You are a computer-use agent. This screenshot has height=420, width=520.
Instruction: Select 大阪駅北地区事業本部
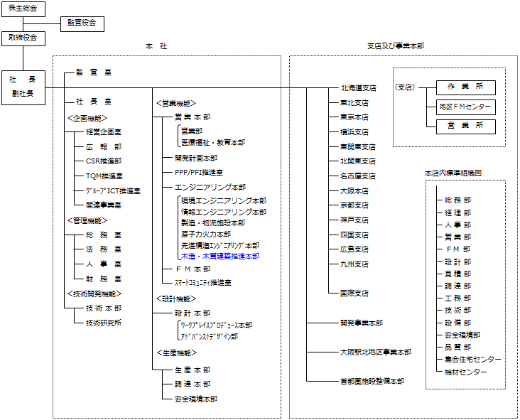click(374, 352)
